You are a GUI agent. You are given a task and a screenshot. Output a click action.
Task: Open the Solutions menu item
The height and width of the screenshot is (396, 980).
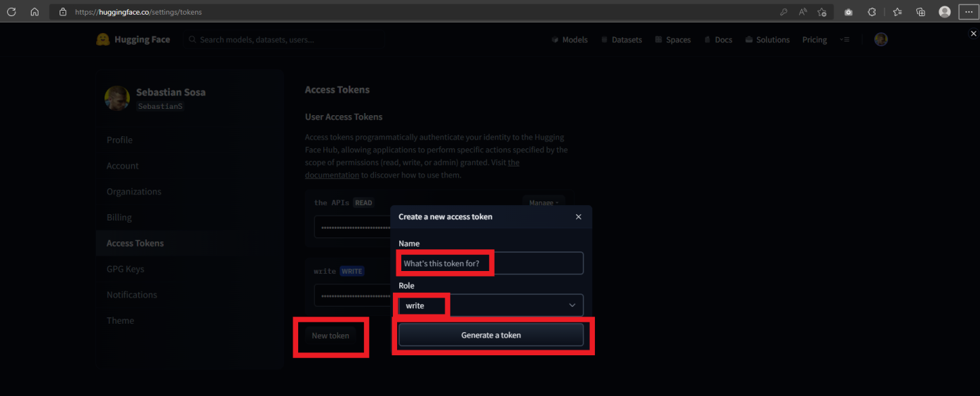pyautogui.click(x=767, y=40)
